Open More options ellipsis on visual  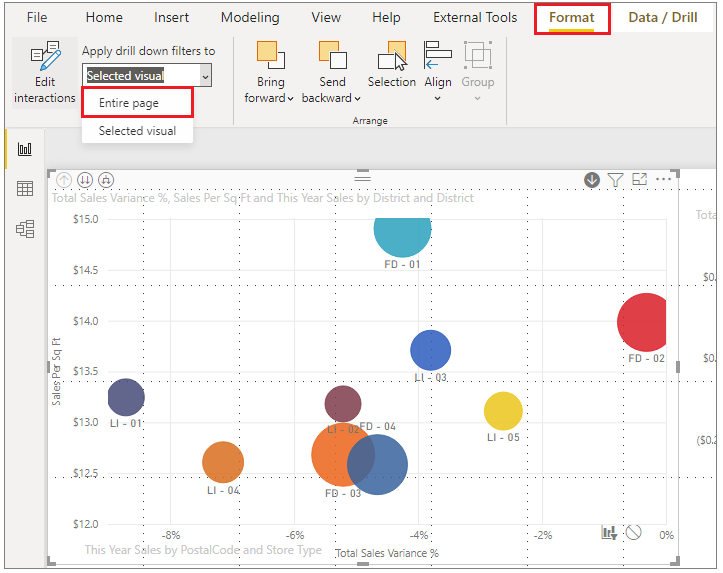[664, 179]
